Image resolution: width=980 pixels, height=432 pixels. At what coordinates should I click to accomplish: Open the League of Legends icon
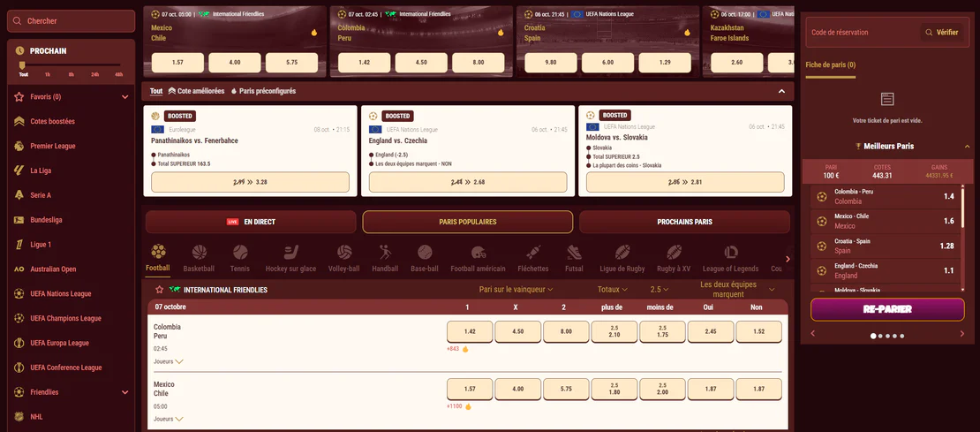(731, 252)
